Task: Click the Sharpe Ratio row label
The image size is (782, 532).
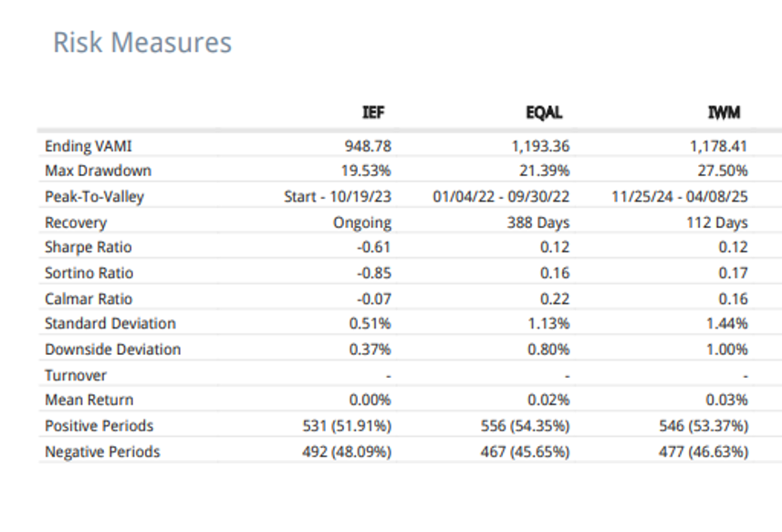Action: [89, 247]
